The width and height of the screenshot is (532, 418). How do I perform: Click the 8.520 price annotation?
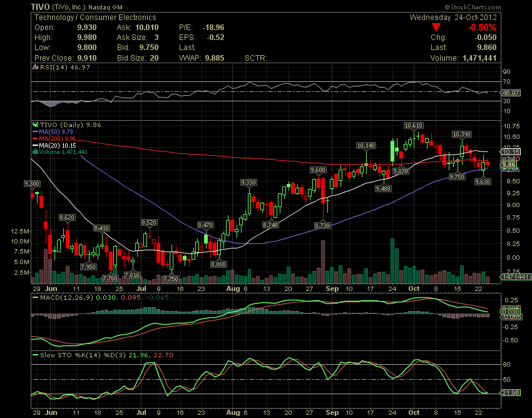point(150,223)
